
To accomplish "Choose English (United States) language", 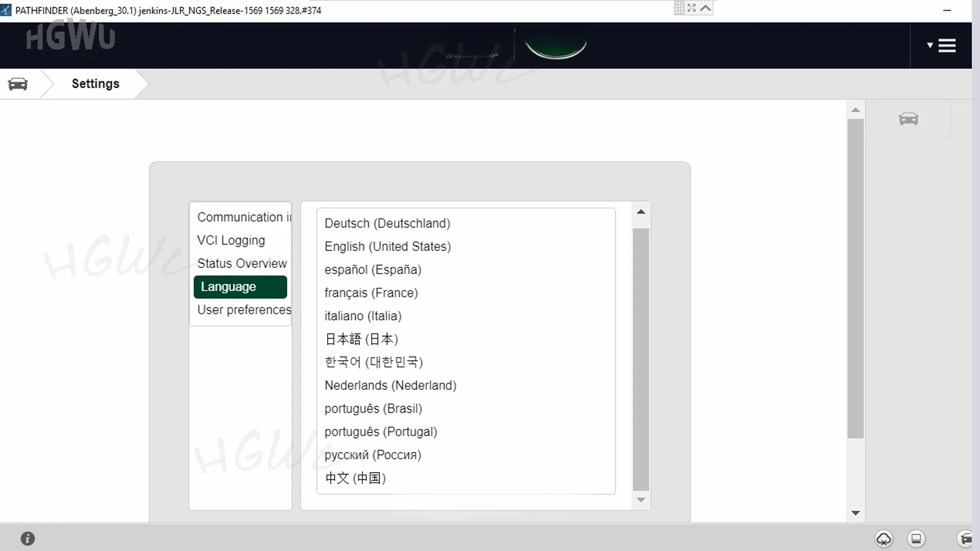I will [x=387, y=246].
